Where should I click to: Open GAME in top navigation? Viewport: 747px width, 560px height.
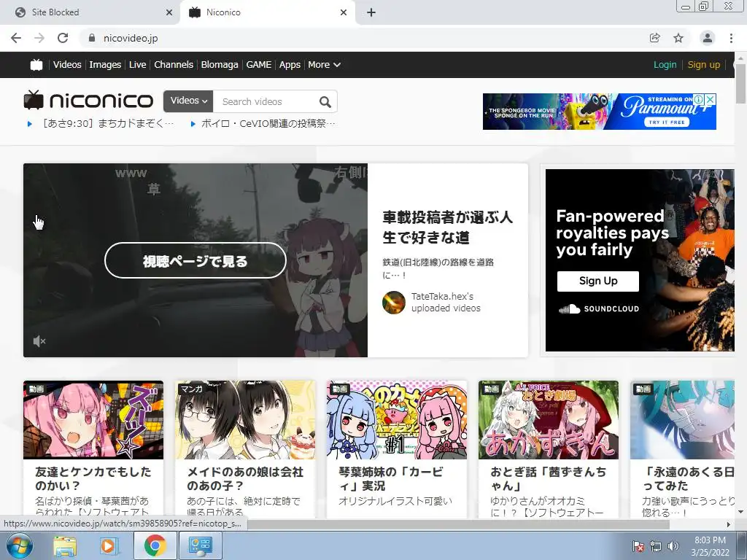point(259,65)
